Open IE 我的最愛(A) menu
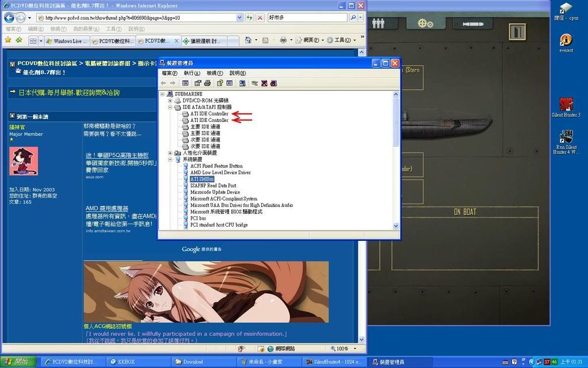This screenshot has width=588, height=368. 86,29
